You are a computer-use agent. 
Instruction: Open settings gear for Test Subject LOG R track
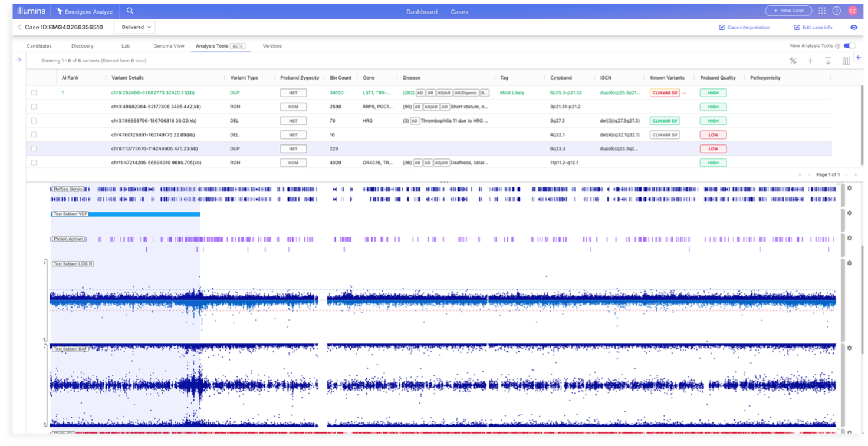(x=850, y=263)
